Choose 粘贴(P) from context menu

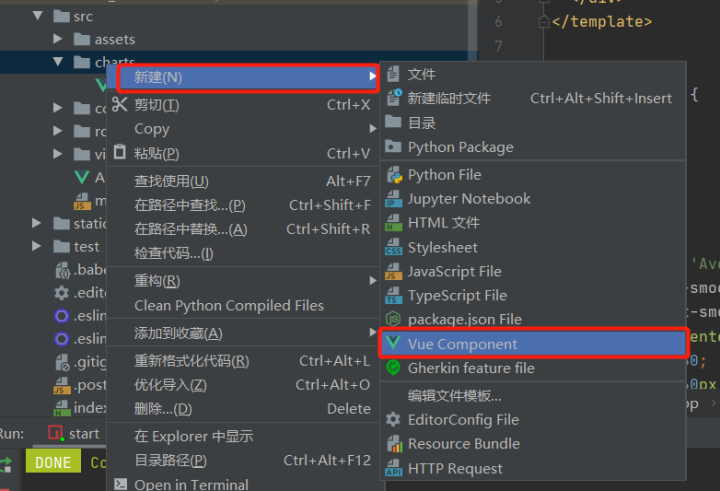[x=242, y=153]
